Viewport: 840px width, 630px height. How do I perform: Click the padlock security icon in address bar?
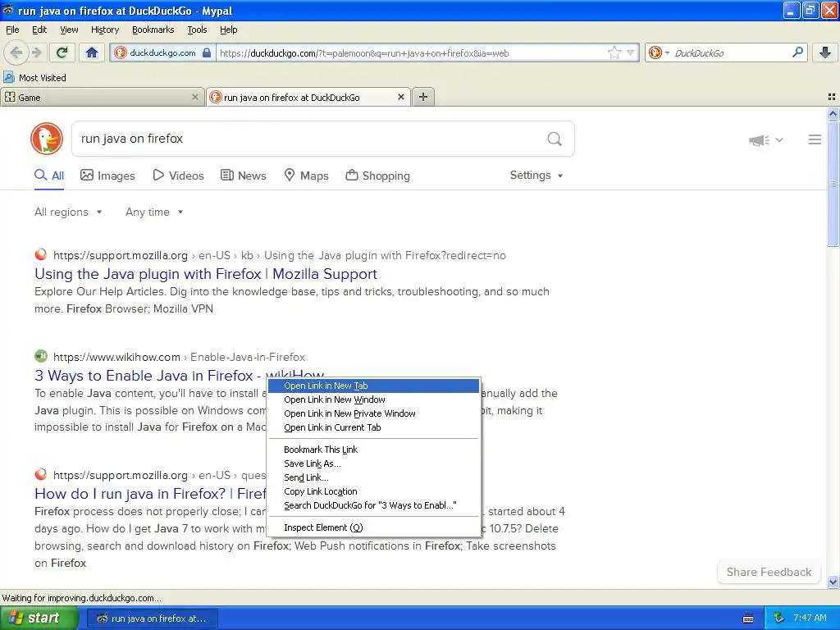[207, 52]
